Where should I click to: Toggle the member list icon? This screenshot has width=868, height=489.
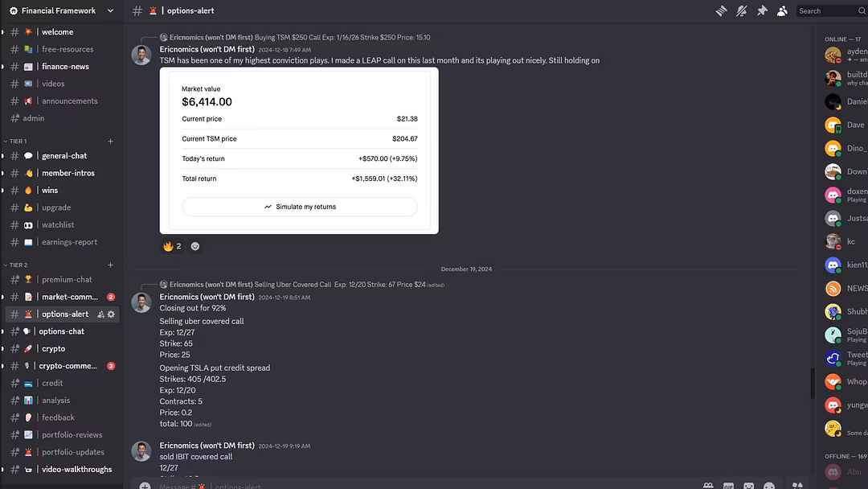pyautogui.click(x=782, y=10)
